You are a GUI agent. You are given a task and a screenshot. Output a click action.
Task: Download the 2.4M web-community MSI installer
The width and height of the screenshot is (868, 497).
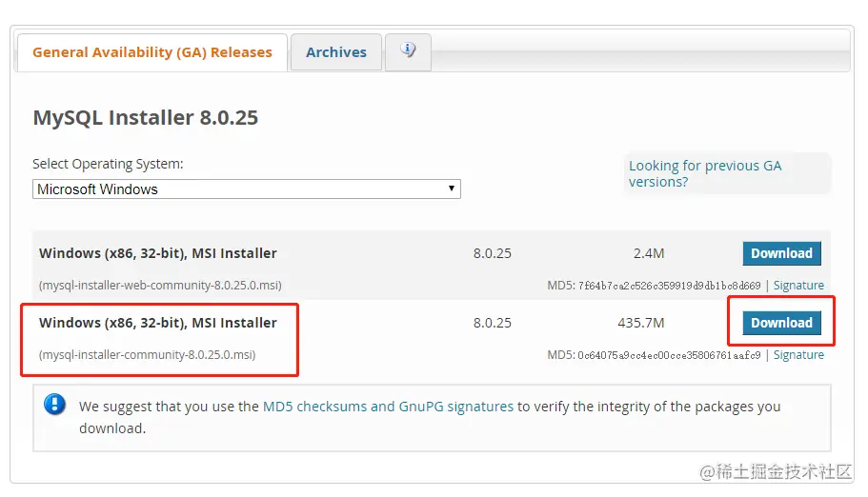click(781, 253)
